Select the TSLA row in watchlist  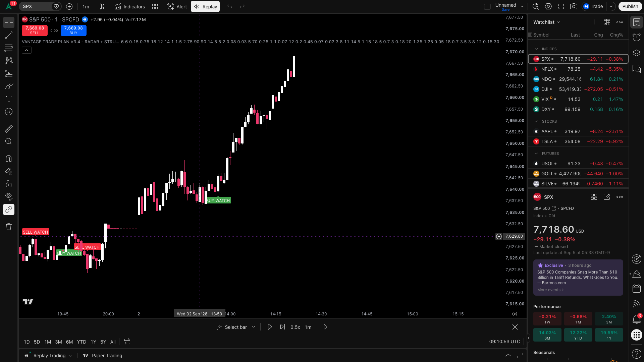578,141
